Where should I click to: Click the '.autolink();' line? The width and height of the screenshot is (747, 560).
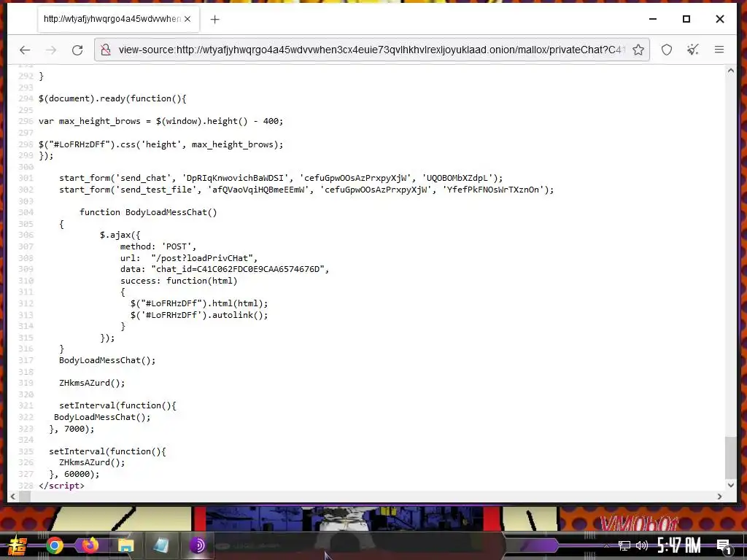pyautogui.click(x=199, y=315)
